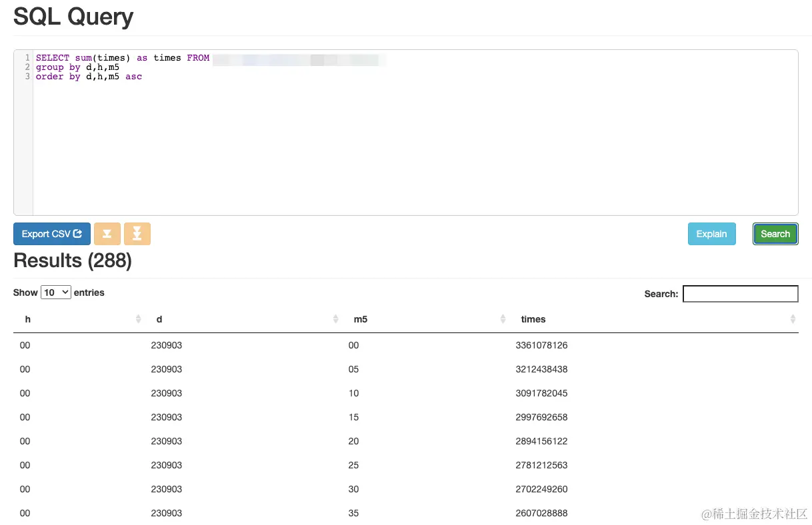Select the times value 2607028888
The width and height of the screenshot is (812, 525).
(x=541, y=513)
